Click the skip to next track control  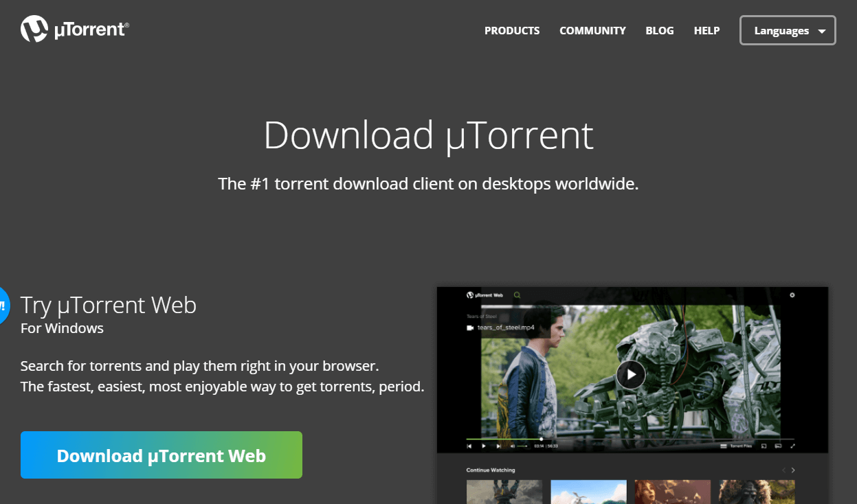pos(498,446)
